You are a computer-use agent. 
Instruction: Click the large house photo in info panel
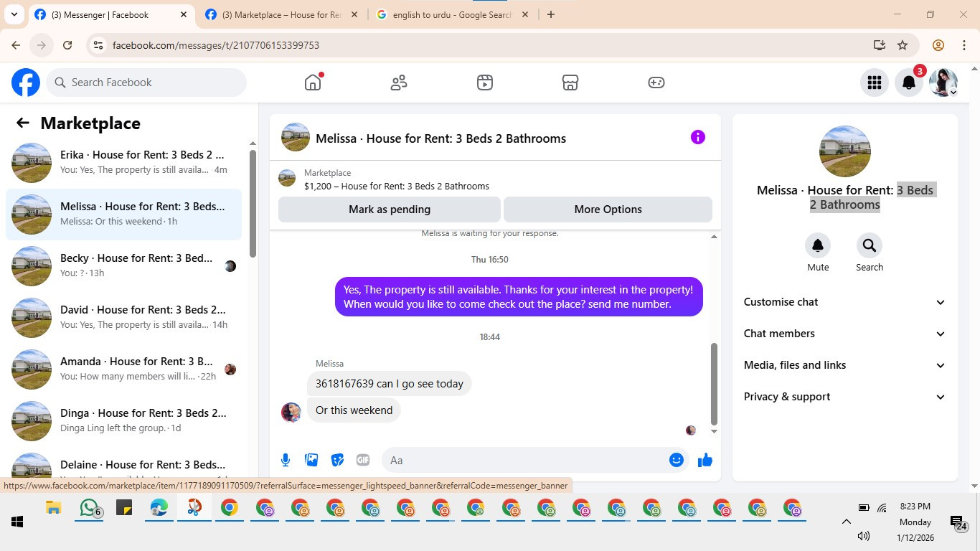[845, 151]
